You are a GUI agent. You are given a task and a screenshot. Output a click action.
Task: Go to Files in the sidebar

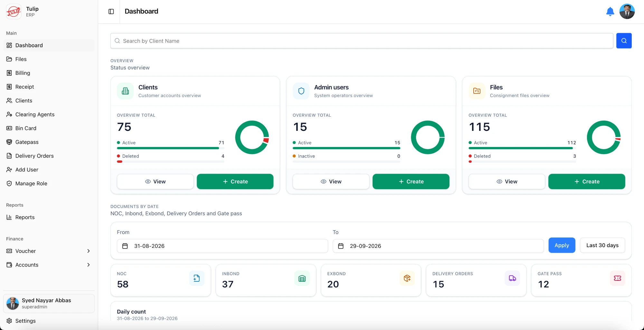pyautogui.click(x=49, y=59)
